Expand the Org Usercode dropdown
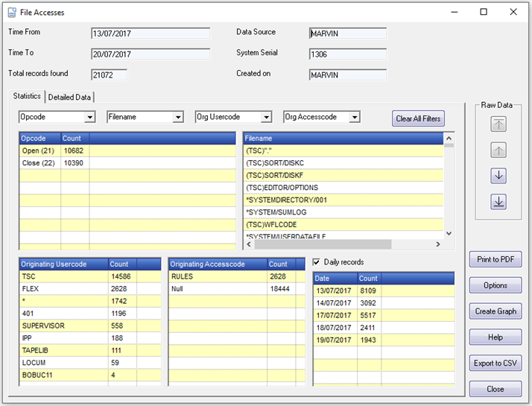 pyautogui.click(x=266, y=117)
